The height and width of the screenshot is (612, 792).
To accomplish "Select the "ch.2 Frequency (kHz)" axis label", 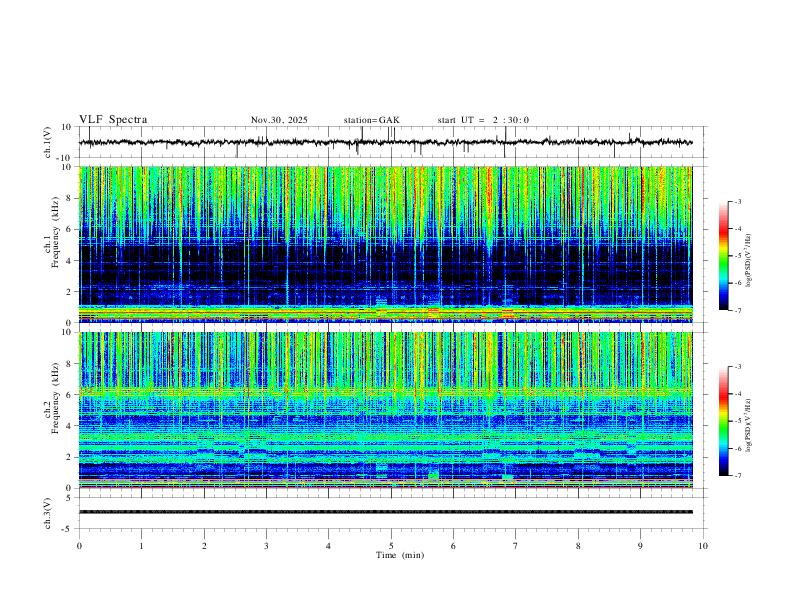I will [x=52, y=397].
